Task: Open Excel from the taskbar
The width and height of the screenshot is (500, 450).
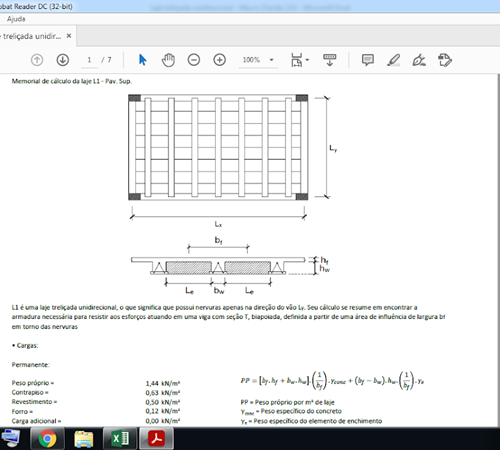Action: point(120,438)
